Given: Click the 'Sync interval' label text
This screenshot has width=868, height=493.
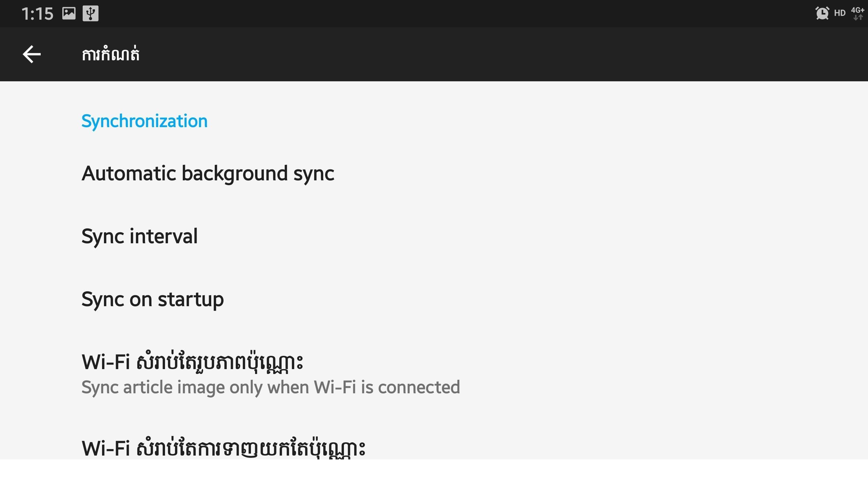Looking at the screenshot, I should click(x=139, y=236).
